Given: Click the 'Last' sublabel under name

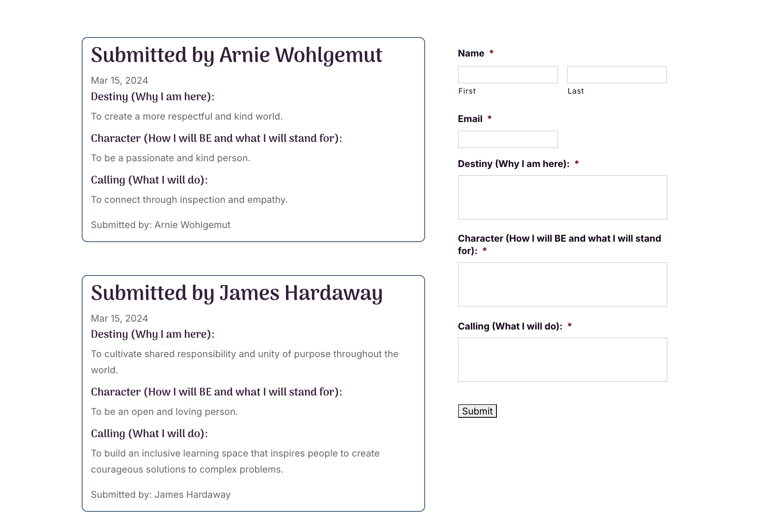Looking at the screenshot, I should pyautogui.click(x=575, y=91).
